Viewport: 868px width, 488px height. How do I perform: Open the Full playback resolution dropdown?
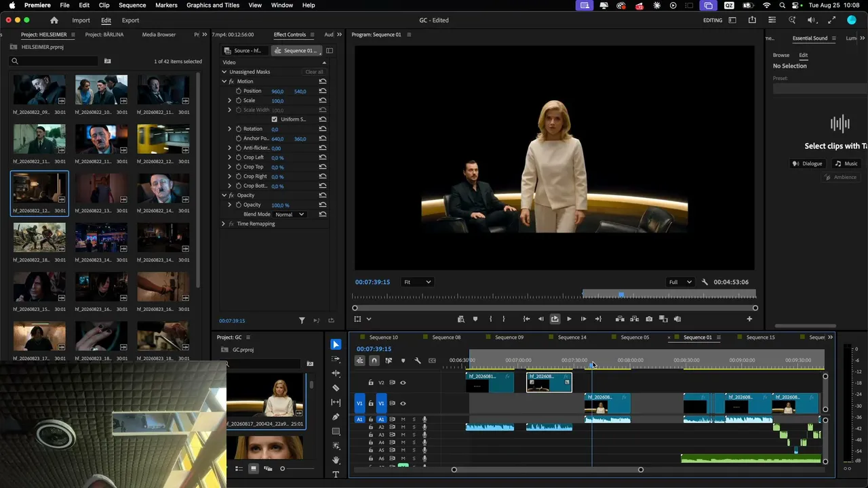click(x=680, y=282)
